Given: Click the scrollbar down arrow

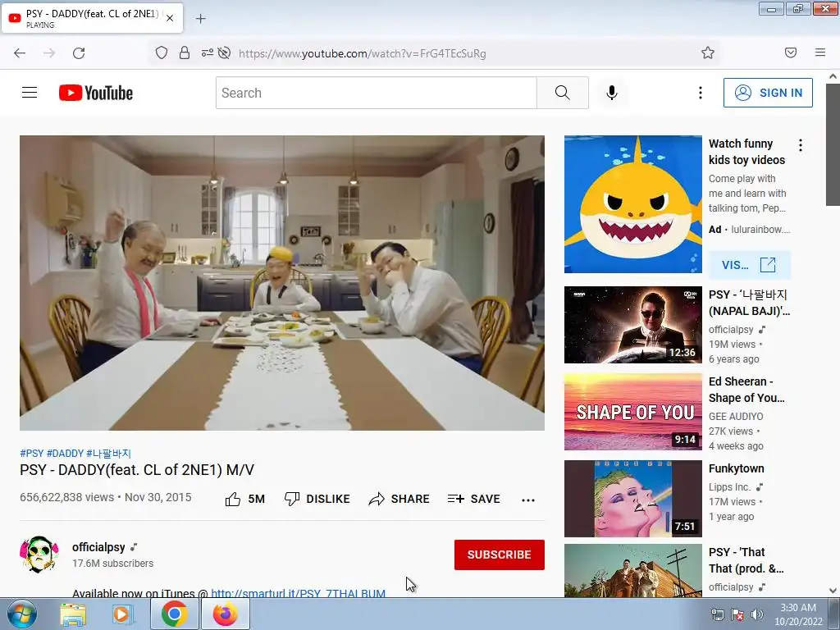Looking at the screenshot, I should click(833, 591).
